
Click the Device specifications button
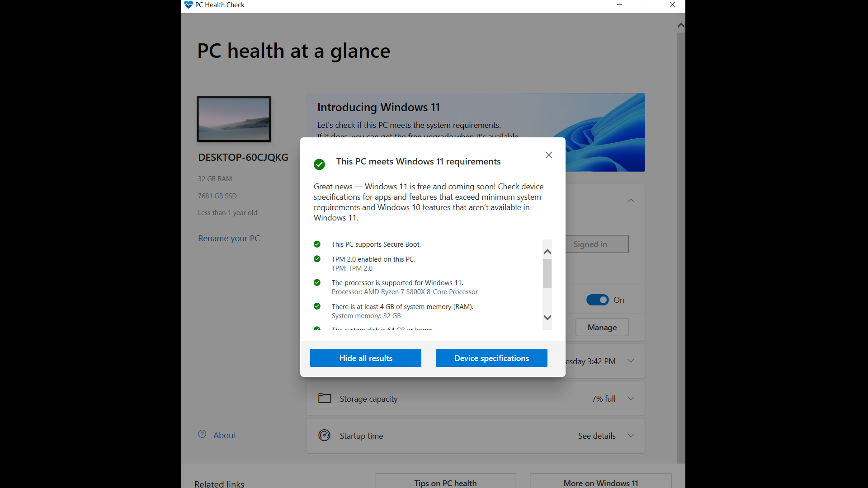coord(491,357)
